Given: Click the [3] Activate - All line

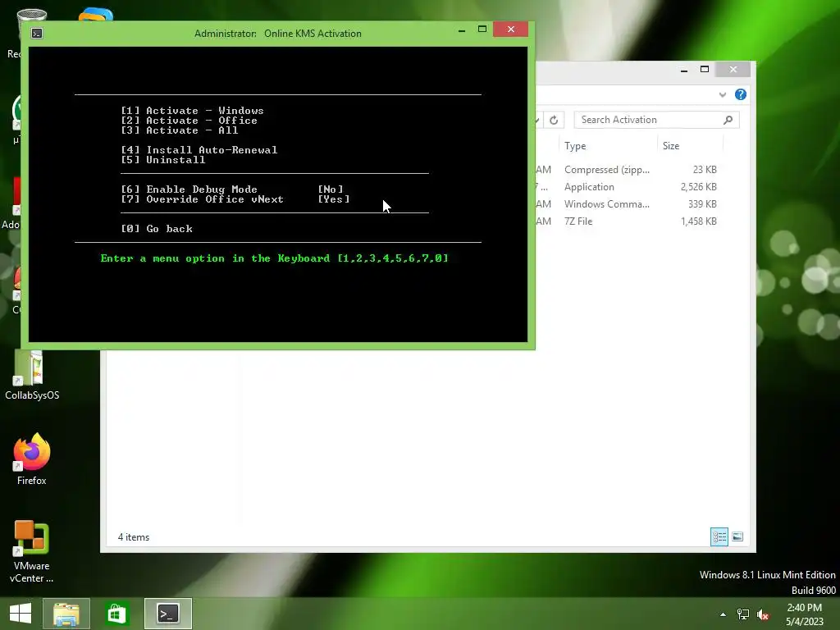Looking at the screenshot, I should point(180,130).
